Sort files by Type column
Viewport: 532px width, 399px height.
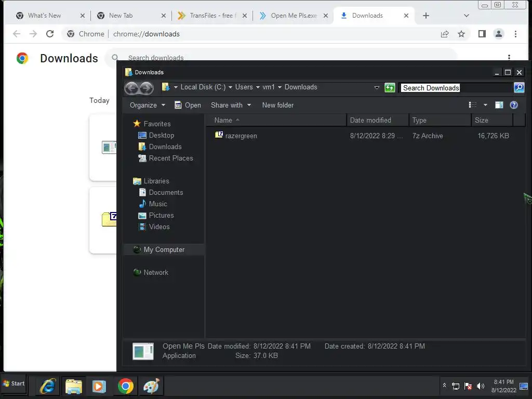coord(440,120)
